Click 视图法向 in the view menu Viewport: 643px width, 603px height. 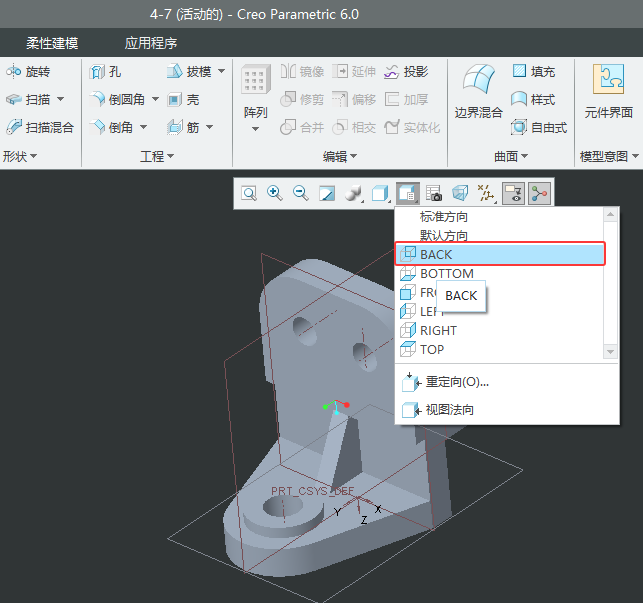(438, 409)
